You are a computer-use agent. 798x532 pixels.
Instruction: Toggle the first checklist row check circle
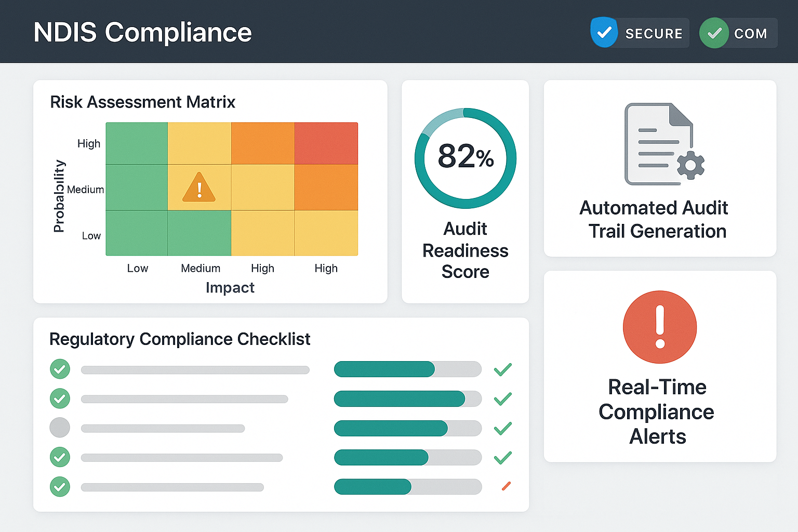60,369
